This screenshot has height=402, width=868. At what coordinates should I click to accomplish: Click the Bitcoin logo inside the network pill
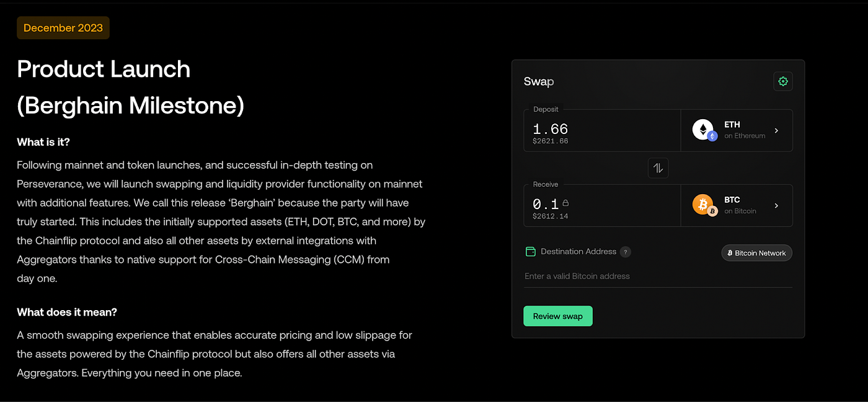[729, 252]
